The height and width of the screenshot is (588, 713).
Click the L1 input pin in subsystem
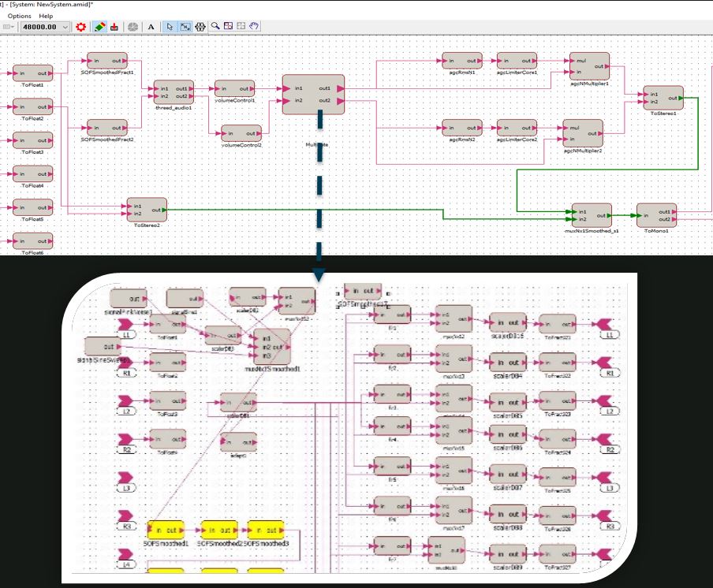[126, 325]
